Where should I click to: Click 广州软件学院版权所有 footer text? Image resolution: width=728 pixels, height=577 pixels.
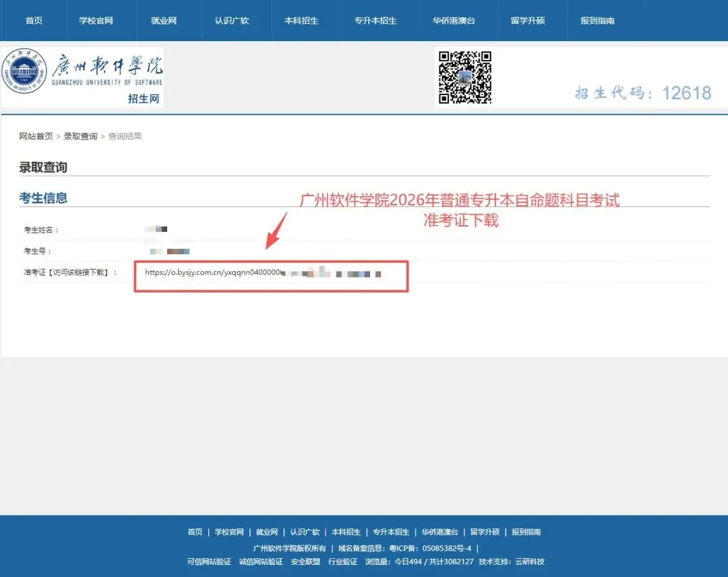(x=290, y=548)
